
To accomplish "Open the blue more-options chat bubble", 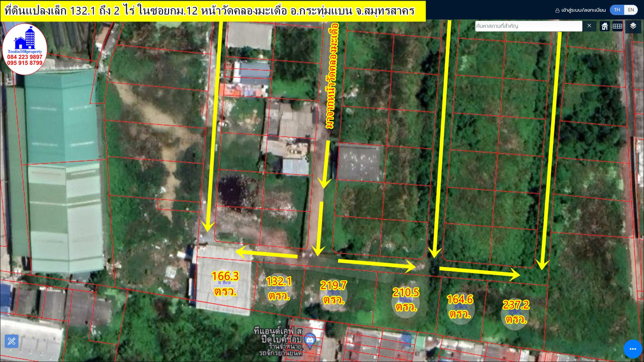I will [633, 349].
